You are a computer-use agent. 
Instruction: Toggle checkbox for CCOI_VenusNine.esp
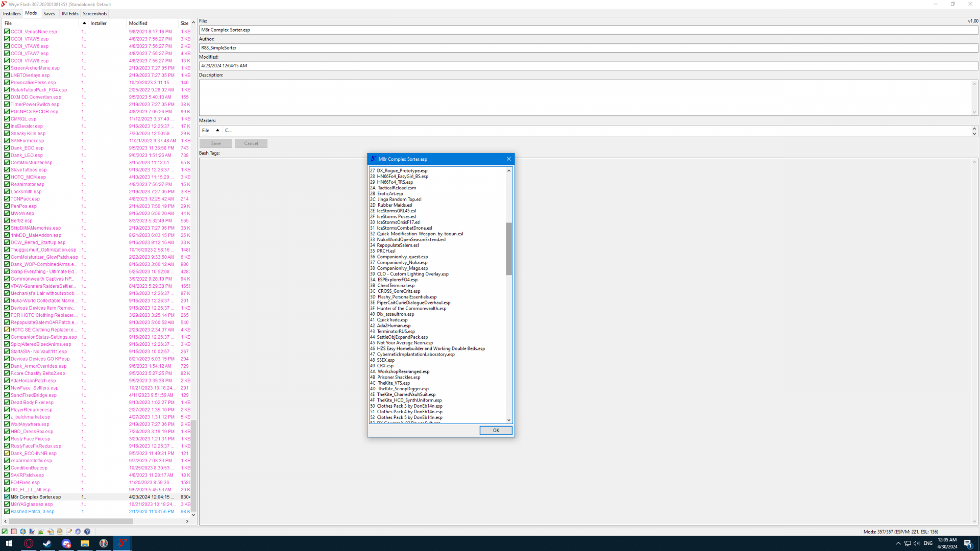pyautogui.click(x=7, y=32)
